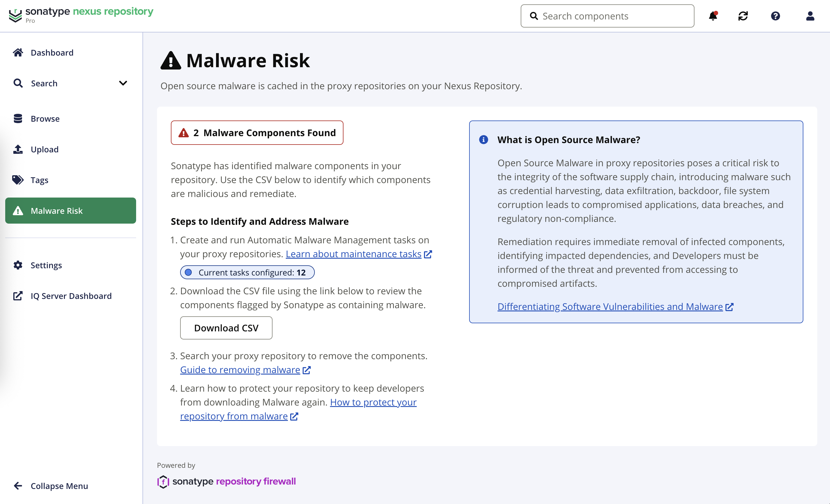Click the Tags icon in sidebar
The image size is (830, 504).
click(18, 180)
